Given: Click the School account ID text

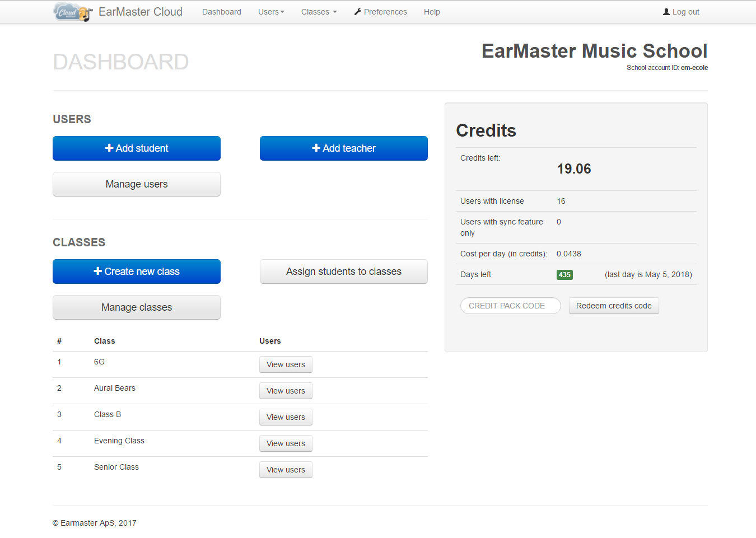Looking at the screenshot, I should [x=667, y=68].
